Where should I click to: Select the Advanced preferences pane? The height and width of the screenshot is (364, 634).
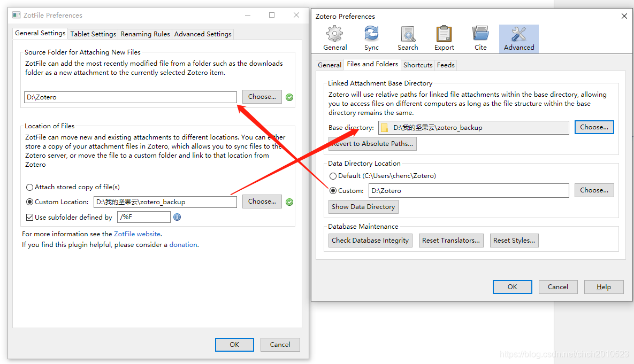tap(519, 38)
